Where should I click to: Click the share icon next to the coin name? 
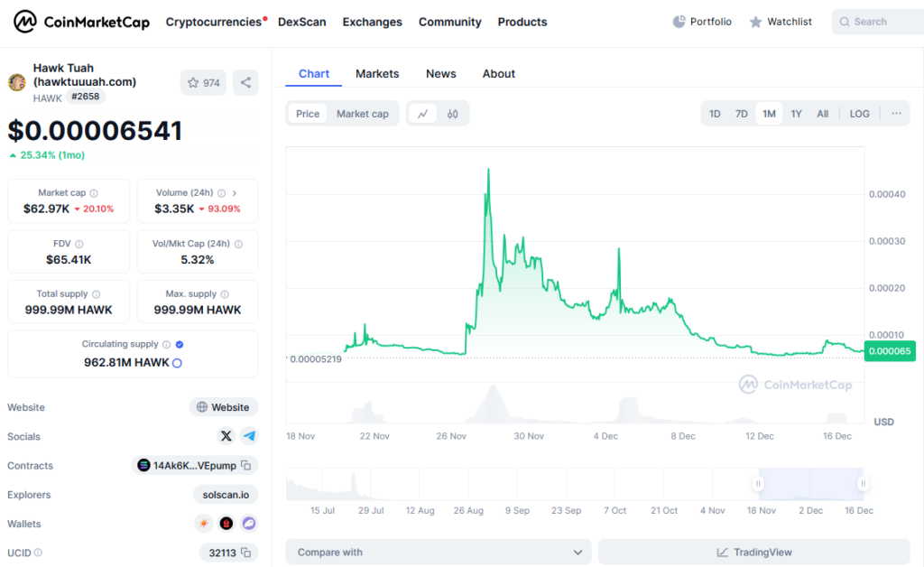pyautogui.click(x=245, y=82)
